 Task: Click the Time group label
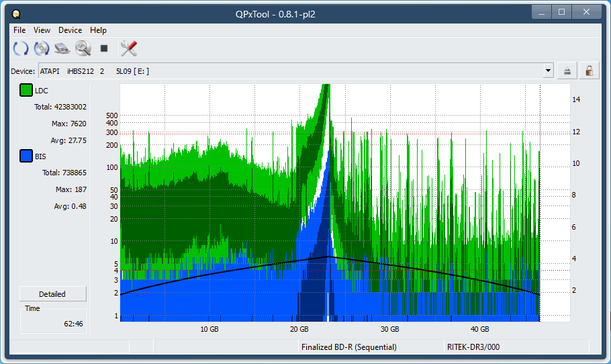point(32,309)
